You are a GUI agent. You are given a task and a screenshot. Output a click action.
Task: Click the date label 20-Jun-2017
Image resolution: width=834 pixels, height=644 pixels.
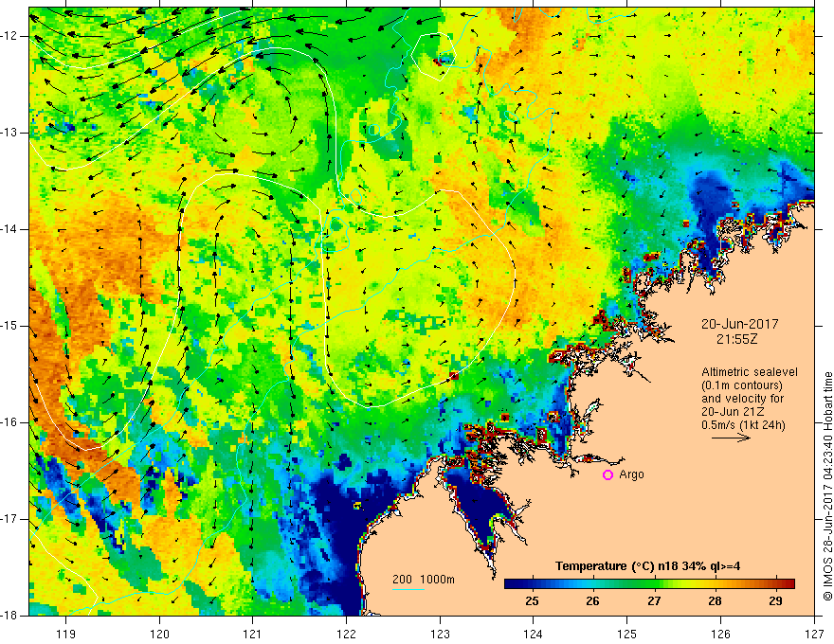tap(739, 324)
